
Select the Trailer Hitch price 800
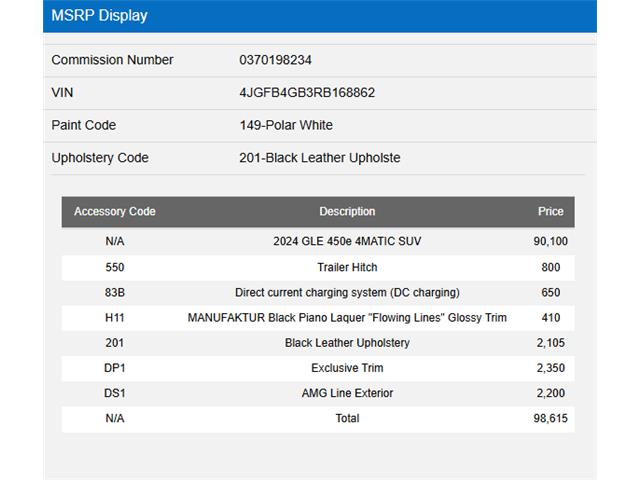coord(551,267)
